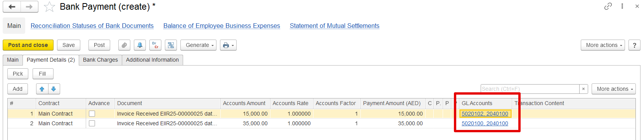Clear search field with x button
The width and height of the screenshot is (644, 140).
click(x=583, y=89)
